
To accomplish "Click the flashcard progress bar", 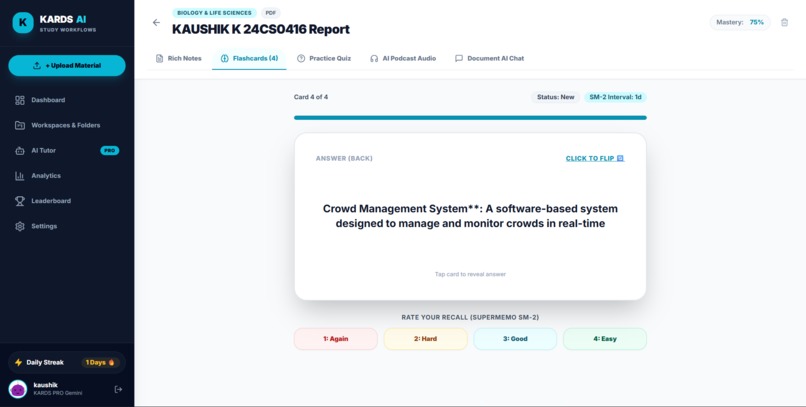I will click(x=470, y=118).
